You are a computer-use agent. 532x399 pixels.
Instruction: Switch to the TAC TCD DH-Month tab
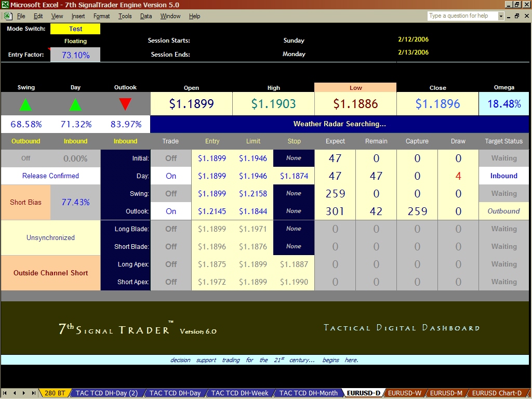point(308,393)
